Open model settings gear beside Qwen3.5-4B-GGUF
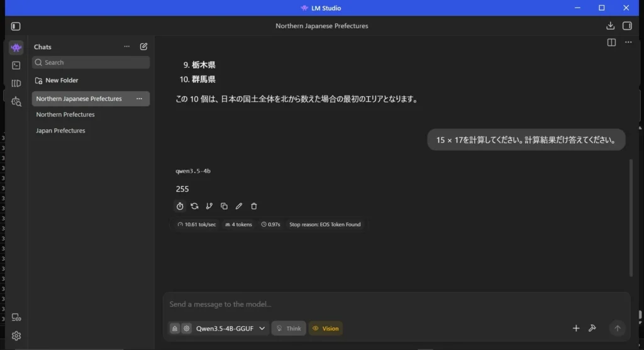Viewport: 644px width, 350px height. (x=186, y=328)
